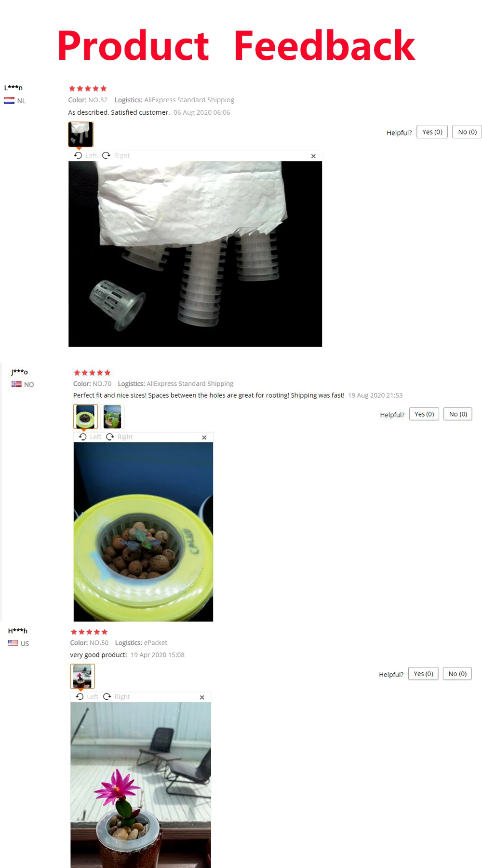Rotate H***h's review photo left
The height and width of the screenshot is (868, 482).
[87, 697]
